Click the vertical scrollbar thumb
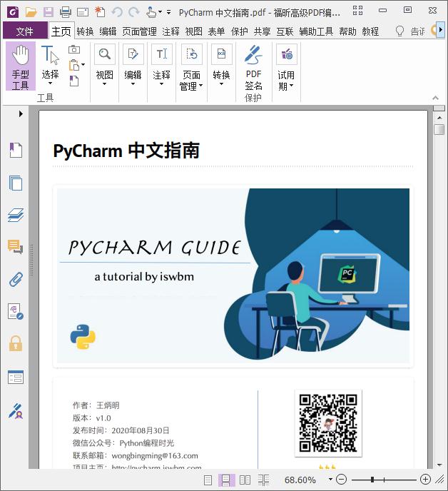The width and height of the screenshot is (448, 491). tap(439, 129)
